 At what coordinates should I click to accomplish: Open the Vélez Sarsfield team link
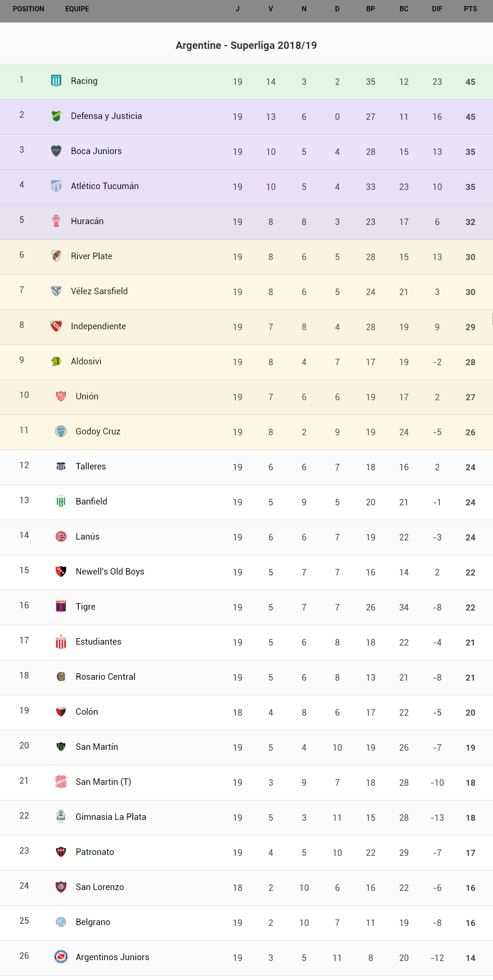[99, 291]
